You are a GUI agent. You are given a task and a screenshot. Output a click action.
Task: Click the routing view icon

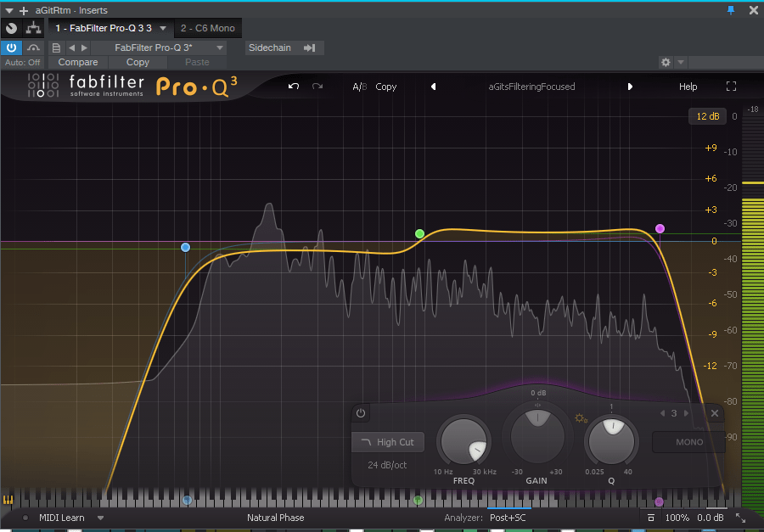point(34,29)
